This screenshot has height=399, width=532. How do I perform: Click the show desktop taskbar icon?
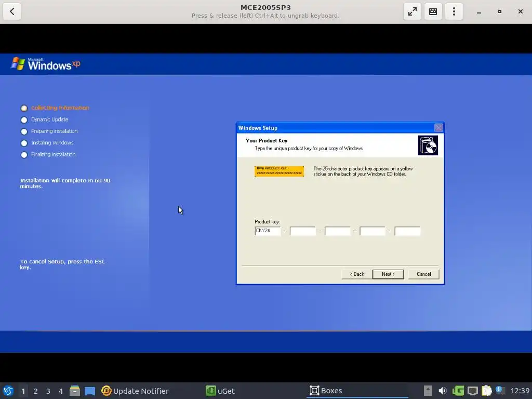click(90, 391)
